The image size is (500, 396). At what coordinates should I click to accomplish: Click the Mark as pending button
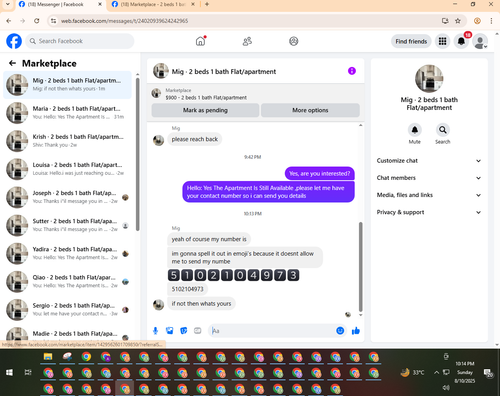205,110
